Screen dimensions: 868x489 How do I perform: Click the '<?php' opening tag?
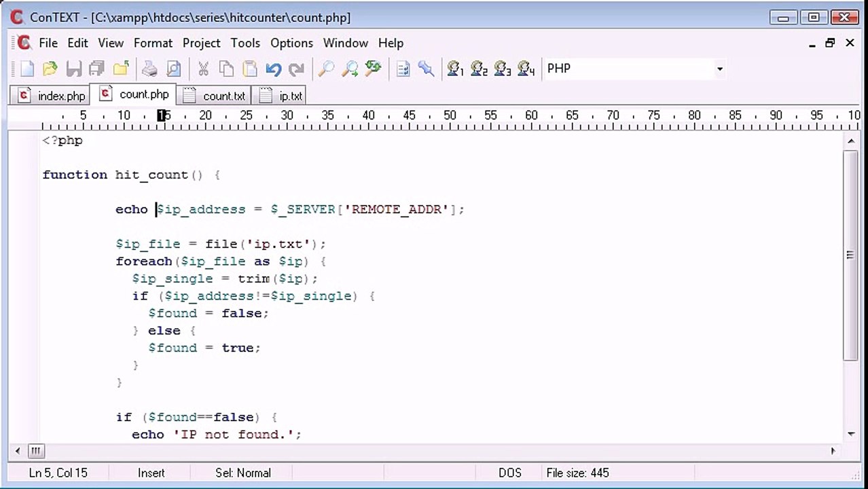tap(62, 140)
